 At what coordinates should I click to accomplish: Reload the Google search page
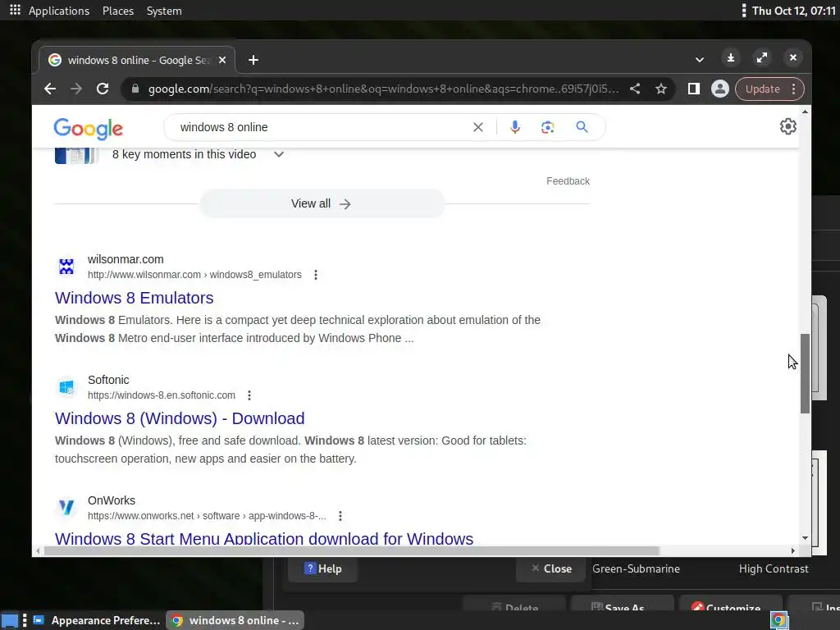(x=103, y=89)
